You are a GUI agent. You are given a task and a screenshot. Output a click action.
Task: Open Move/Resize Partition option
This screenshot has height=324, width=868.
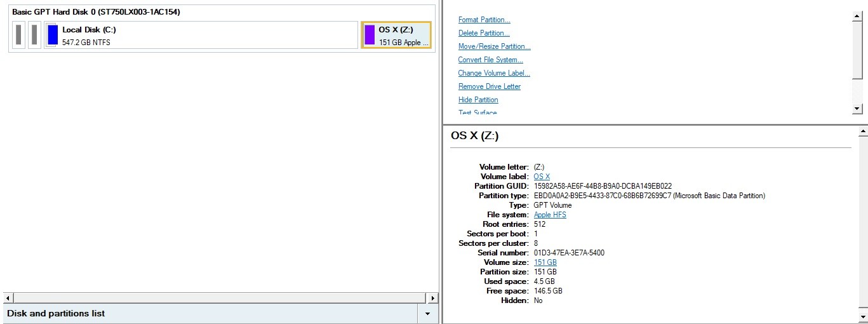494,46
